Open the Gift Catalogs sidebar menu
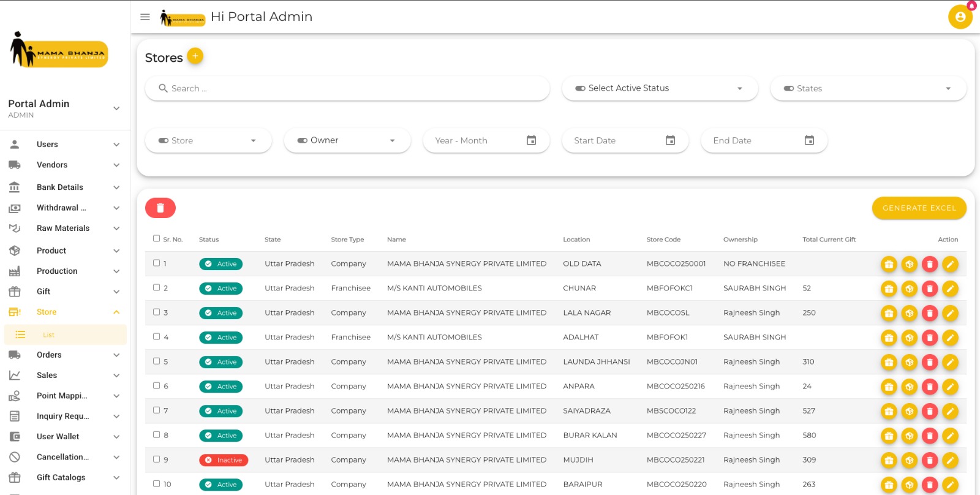This screenshot has width=980, height=495. tap(64, 477)
